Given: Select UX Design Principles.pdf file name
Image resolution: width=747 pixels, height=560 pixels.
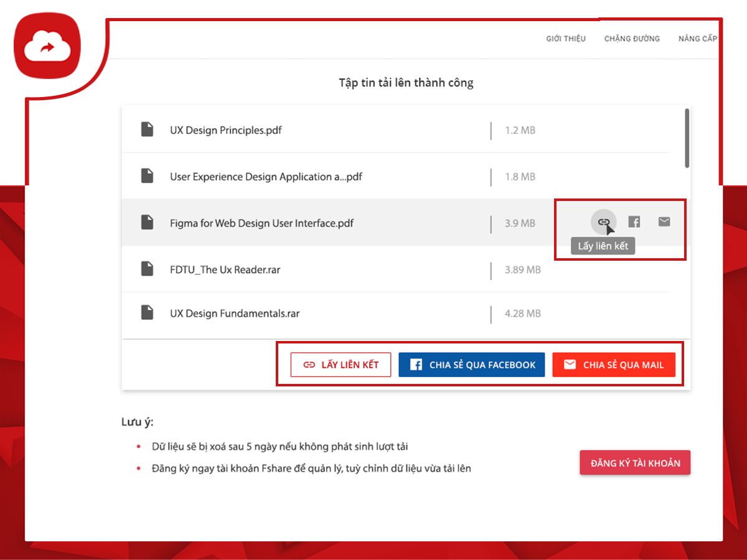Looking at the screenshot, I should point(226,131).
